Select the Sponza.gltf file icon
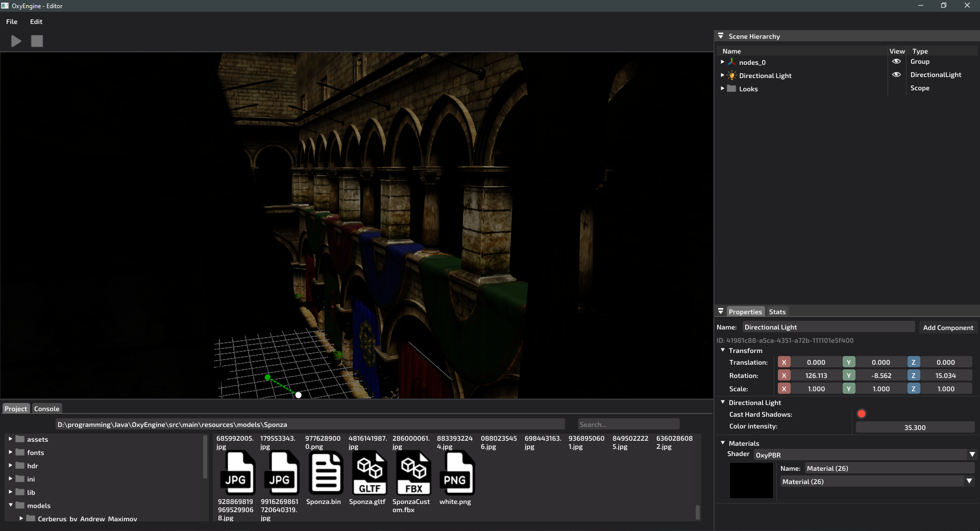 tap(370, 473)
